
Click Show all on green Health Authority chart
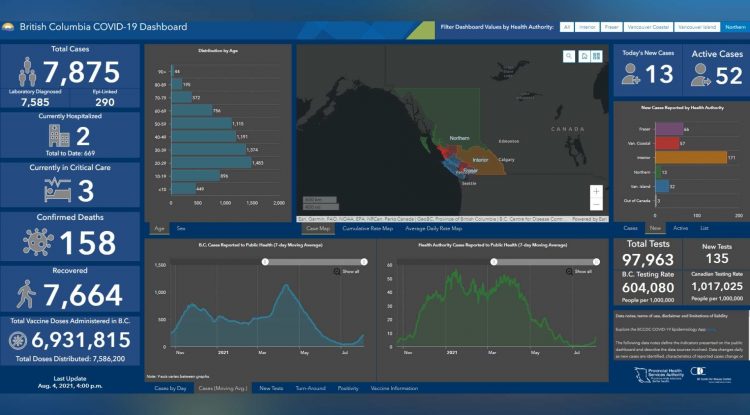click(587, 271)
